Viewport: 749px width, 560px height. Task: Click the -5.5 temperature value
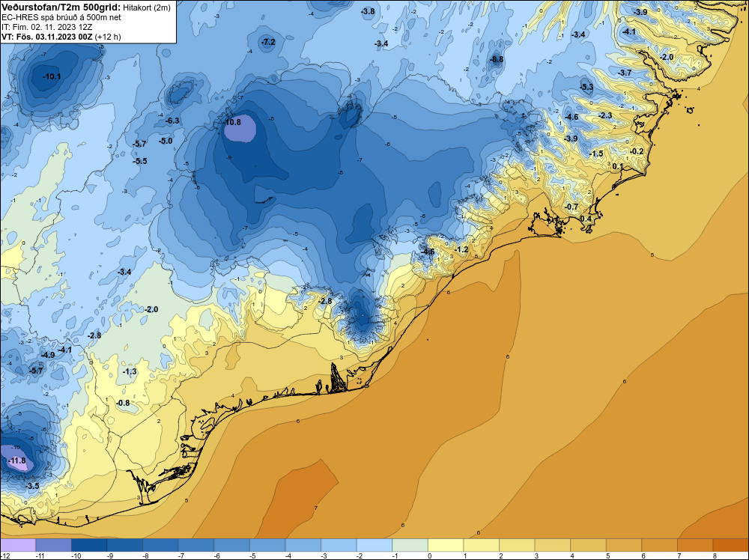pyautogui.click(x=140, y=161)
